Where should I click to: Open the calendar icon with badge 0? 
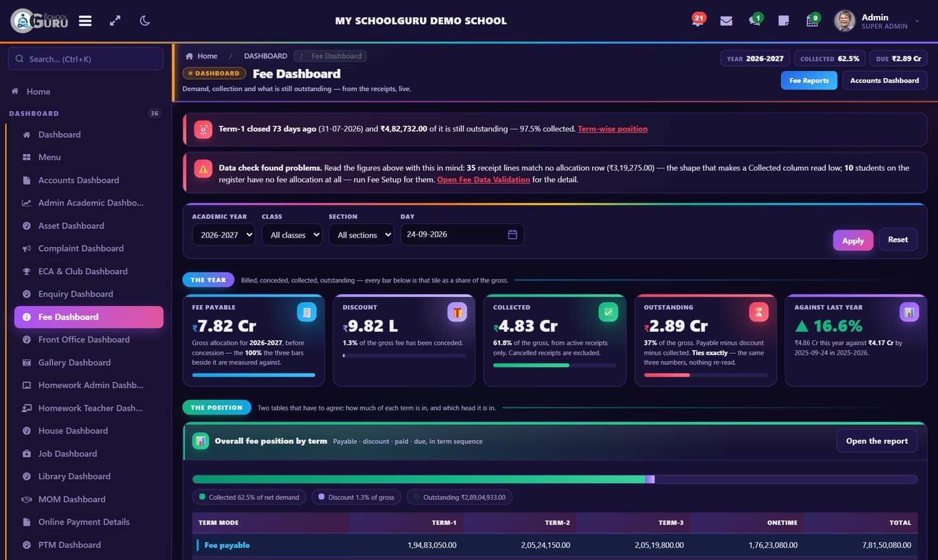pyautogui.click(x=813, y=20)
